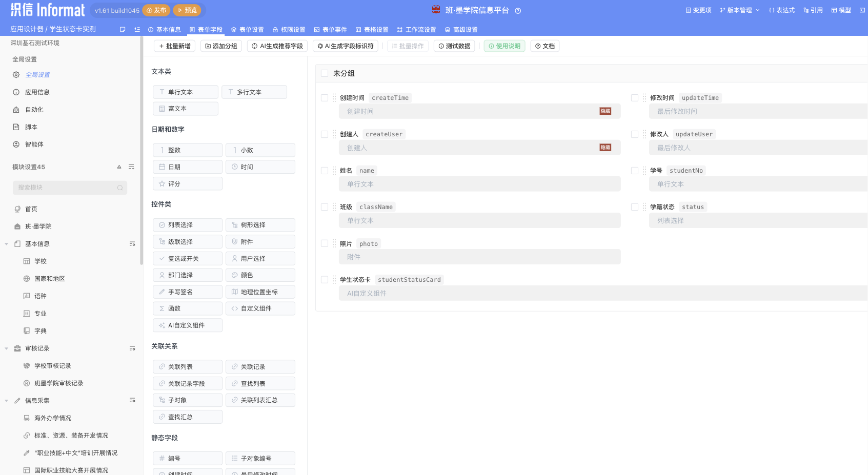Viewport: 868px width, 475px height.
Task: Click the 预览 preview button
Action: [x=187, y=10]
